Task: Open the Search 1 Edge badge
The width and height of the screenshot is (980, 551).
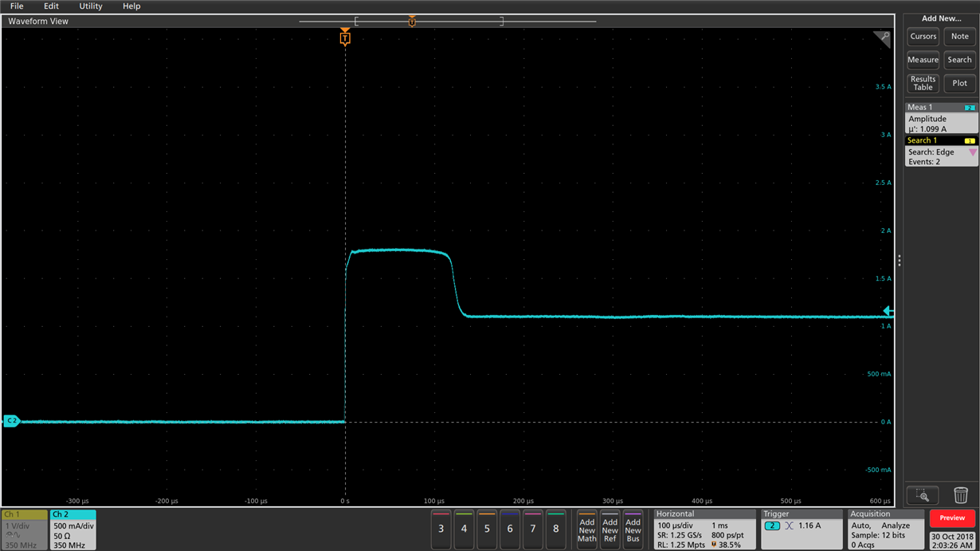Action: 942,151
